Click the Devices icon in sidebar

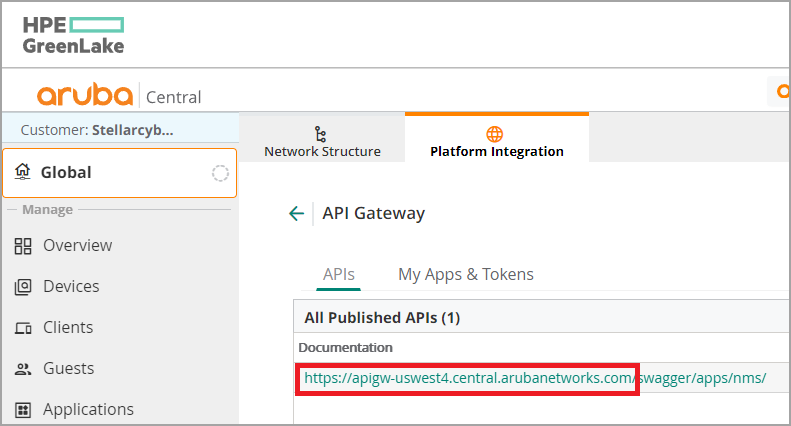coord(23,287)
